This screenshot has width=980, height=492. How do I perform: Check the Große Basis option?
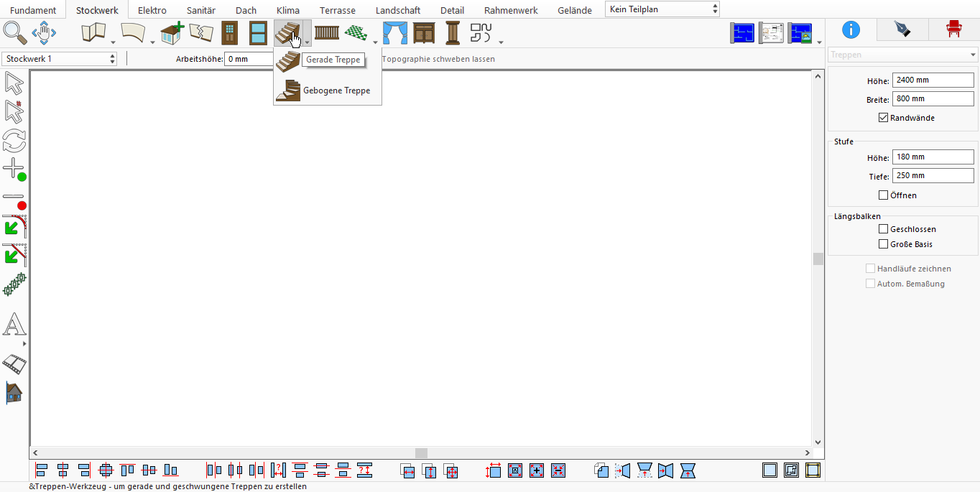[x=884, y=244]
